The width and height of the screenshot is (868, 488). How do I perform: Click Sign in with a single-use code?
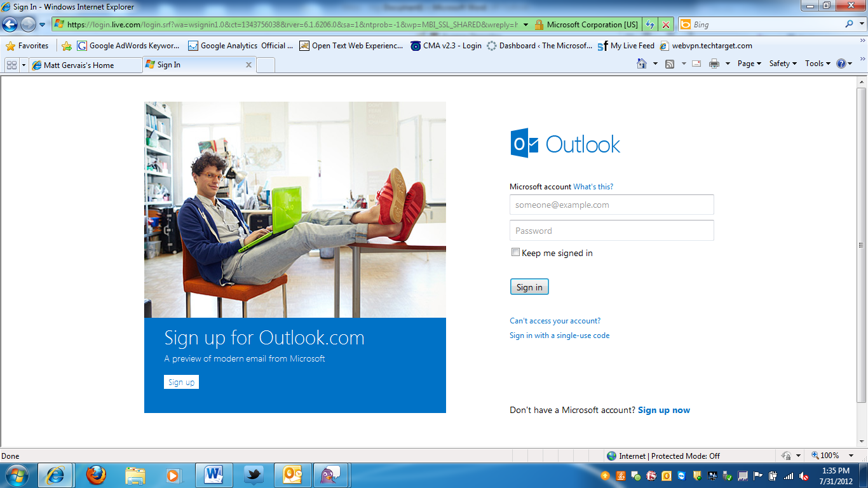(x=559, y=335)
